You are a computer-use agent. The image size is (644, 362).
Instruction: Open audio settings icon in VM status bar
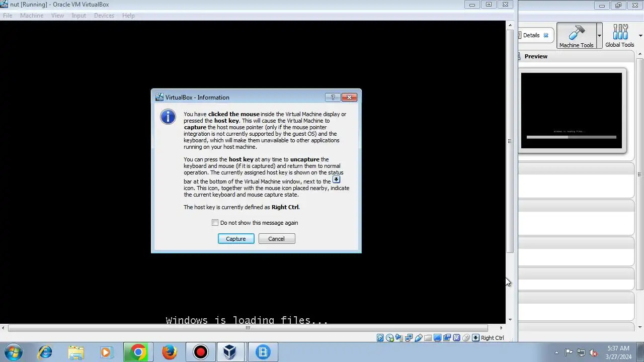tap(399, 338)
